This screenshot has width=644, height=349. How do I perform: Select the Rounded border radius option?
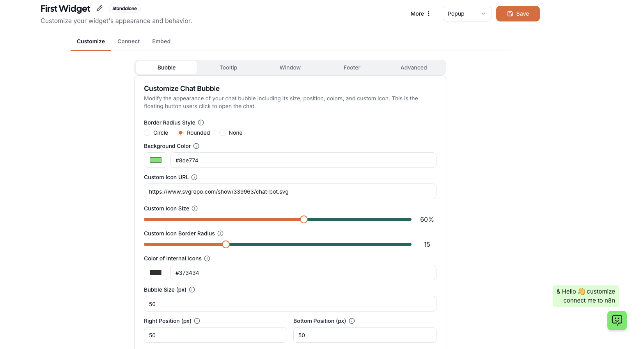(x=181, y=133)
